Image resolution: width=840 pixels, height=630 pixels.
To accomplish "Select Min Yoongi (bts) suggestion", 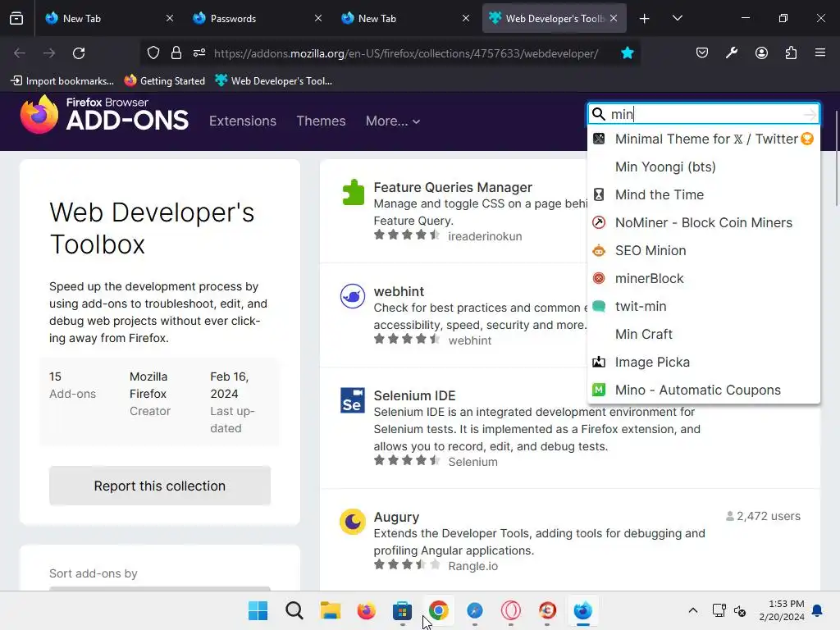I will (x=703, y=167).
